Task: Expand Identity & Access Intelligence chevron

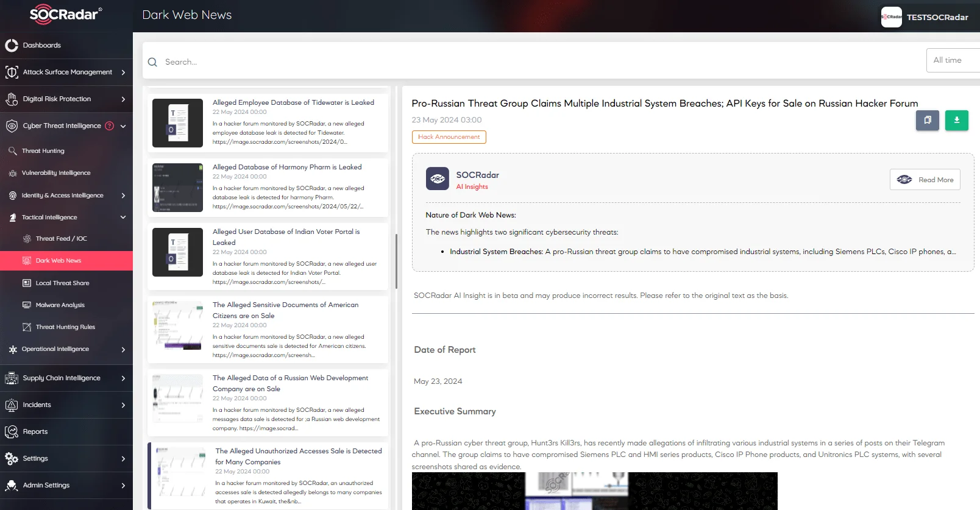Action: (x=123, y=196)
